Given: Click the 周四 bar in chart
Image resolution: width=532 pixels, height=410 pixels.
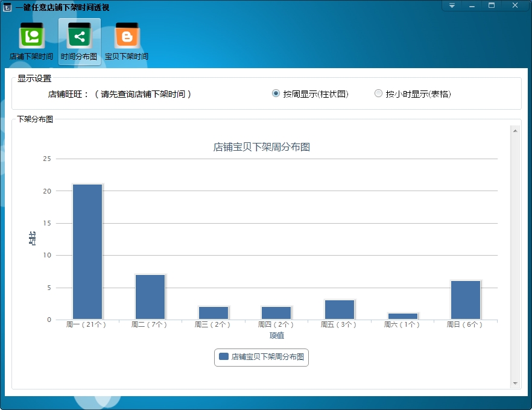Looking at the screenshot, I should point(276,313).
